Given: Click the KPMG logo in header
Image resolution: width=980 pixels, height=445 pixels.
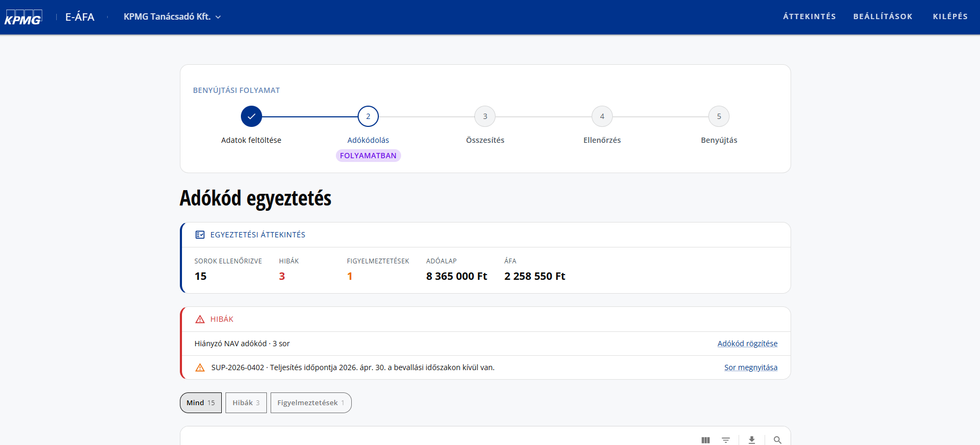Looking at the screenshot, I should [x=23, y=17].
